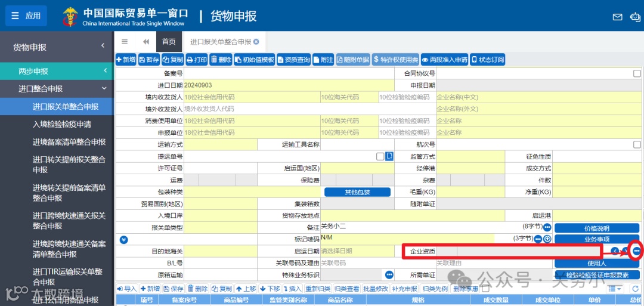The image size is (644, 306).
Task: Click the 启运日期 date picker field
Action: pyautogui.click(x=357, y=251)
